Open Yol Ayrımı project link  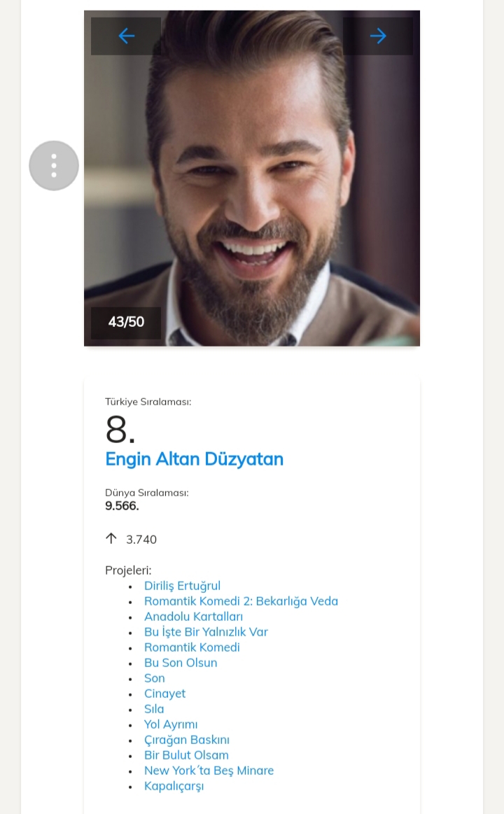171,724
